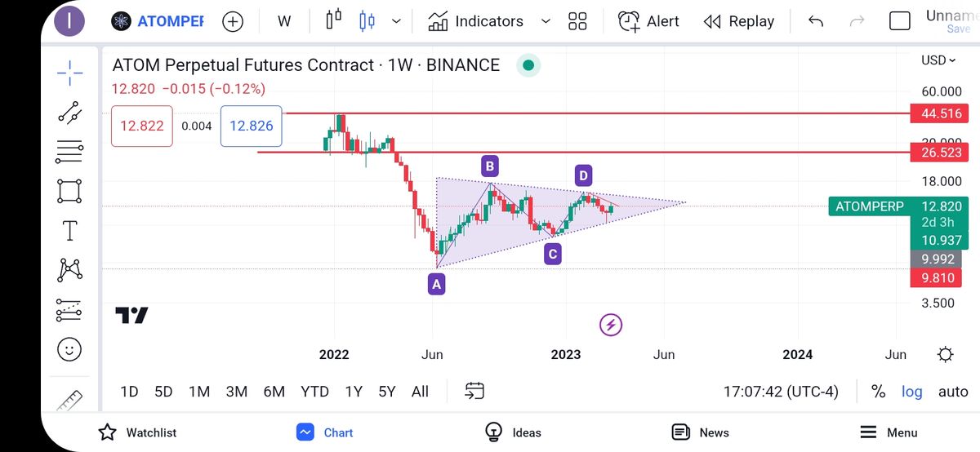Open the Fibonacci retracement tool
This screenshot has width=980, height=452.
point(70,152)
